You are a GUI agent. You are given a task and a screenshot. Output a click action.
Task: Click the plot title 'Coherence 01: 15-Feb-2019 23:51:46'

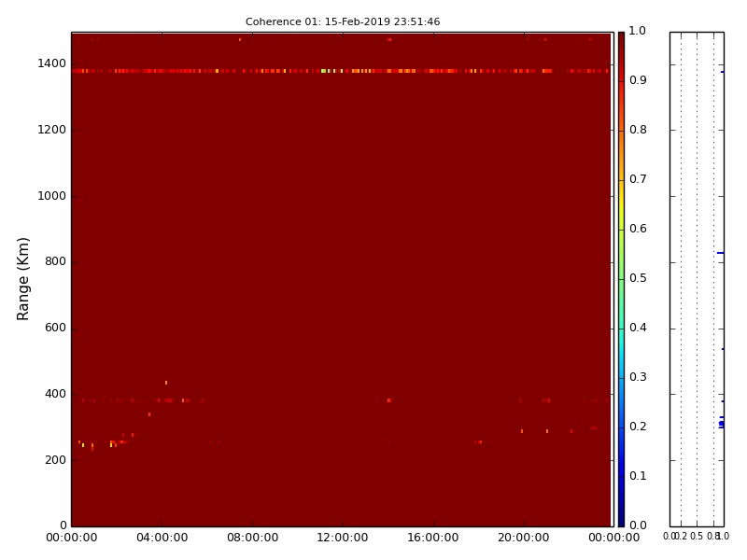[343, 21]
